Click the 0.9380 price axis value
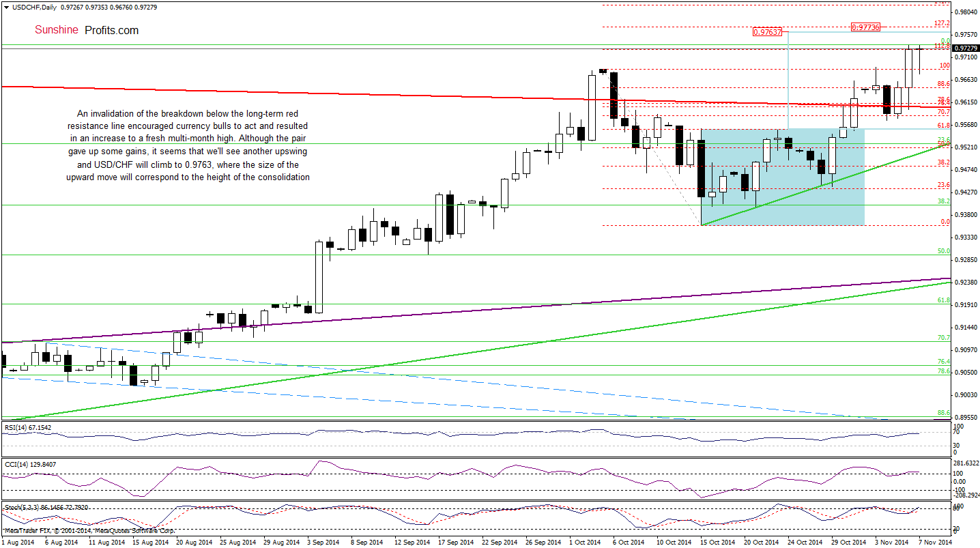The height and width of the screenshot is (548, 980). 966,215
